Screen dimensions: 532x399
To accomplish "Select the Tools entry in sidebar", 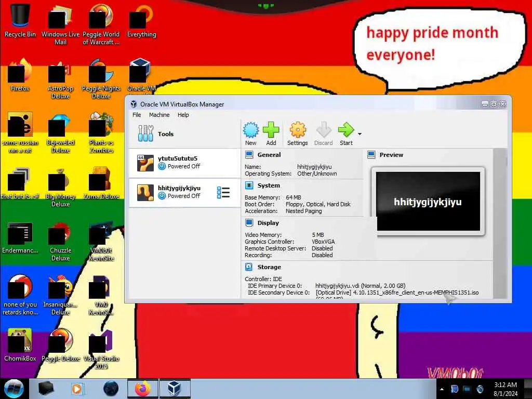I will (x=184, y=134).
